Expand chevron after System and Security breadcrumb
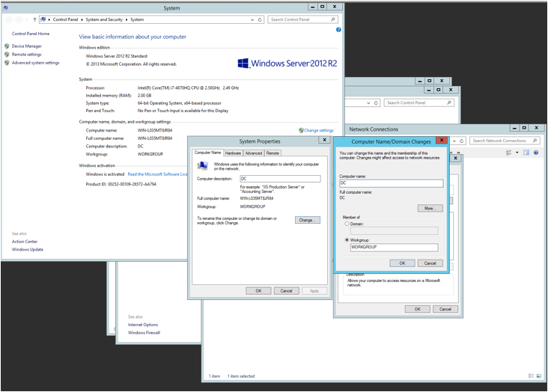Screen dimensions: 548x392 coord(127,19)
